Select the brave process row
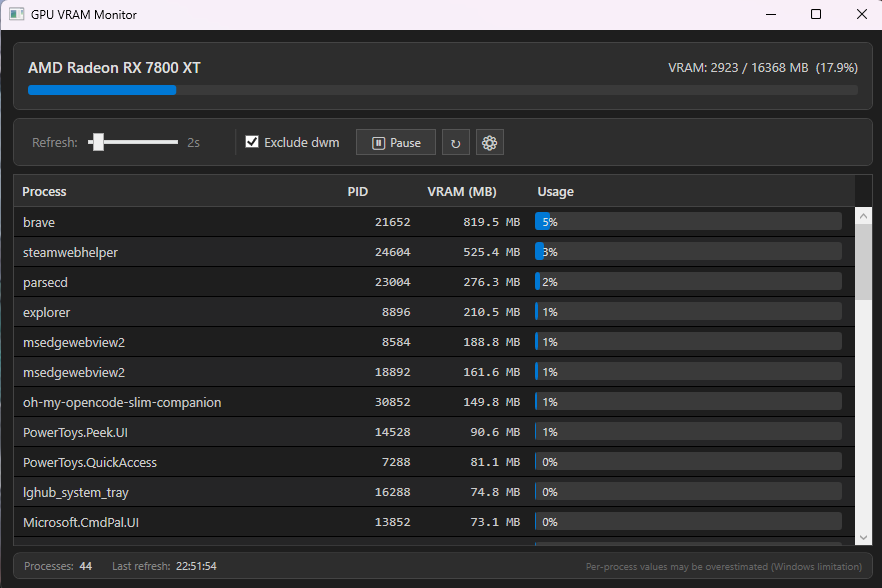Image resolution: width=882 pixels, height=588 pixels. coord(434,222)
